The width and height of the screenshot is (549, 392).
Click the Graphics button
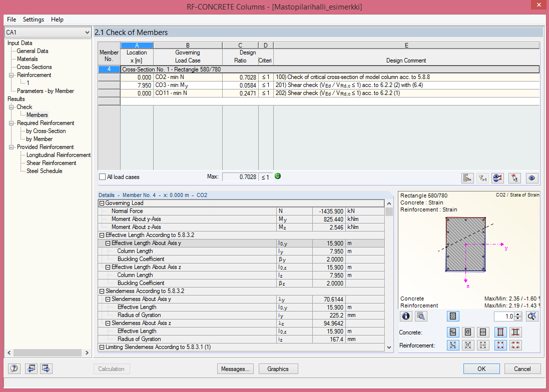[278, 369]
